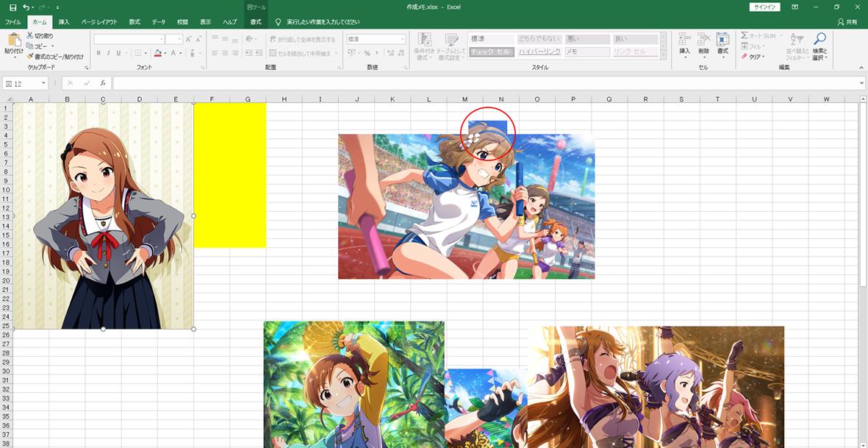The image size is (868, 448).
Task: Decrease font size with smaller A icon
Action: tap(198, 39)
